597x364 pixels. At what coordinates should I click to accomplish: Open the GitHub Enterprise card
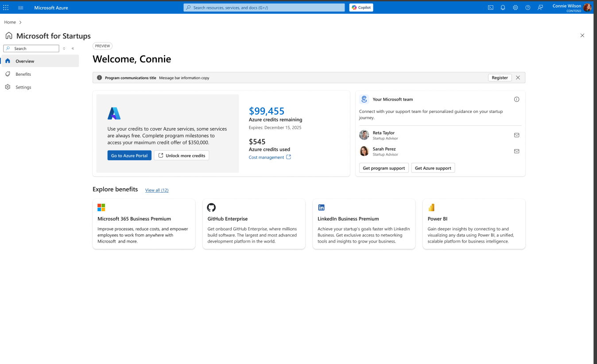click(x=254, y=224)
